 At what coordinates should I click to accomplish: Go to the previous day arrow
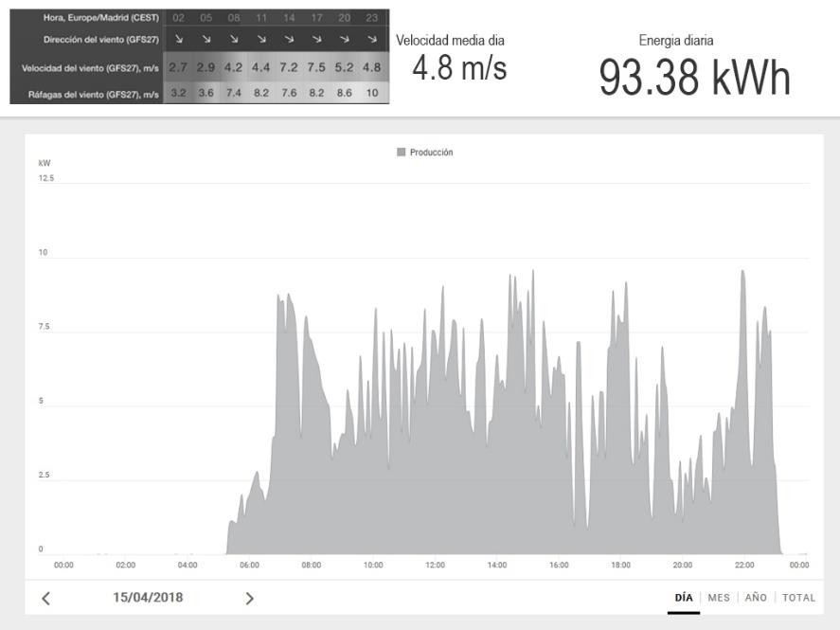(x=45, y=598)
